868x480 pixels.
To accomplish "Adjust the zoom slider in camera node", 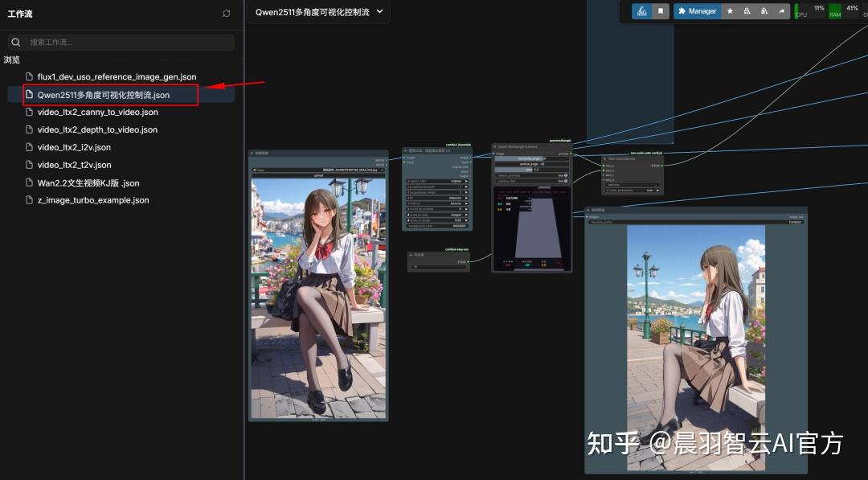I will (x=531, y=170).
